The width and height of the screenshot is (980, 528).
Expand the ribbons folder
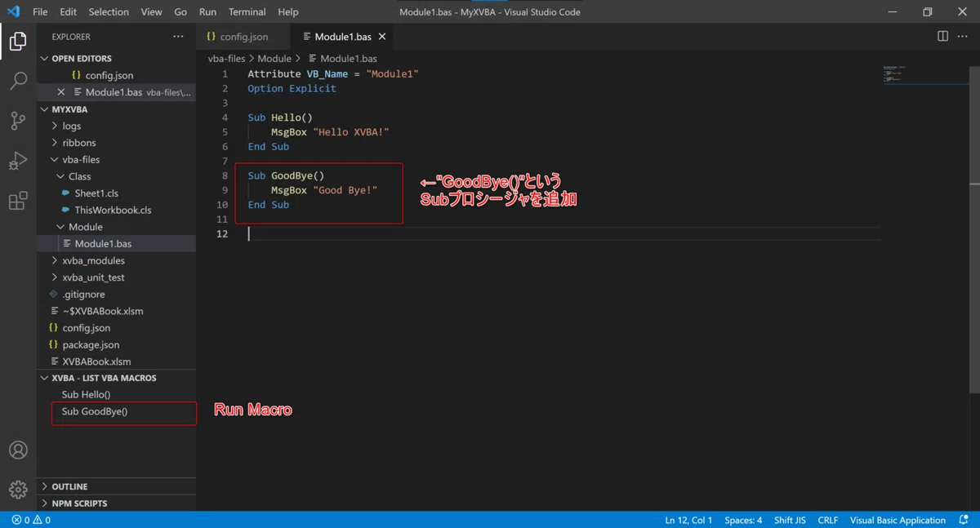pyautogui.click(x=116, y=143)
